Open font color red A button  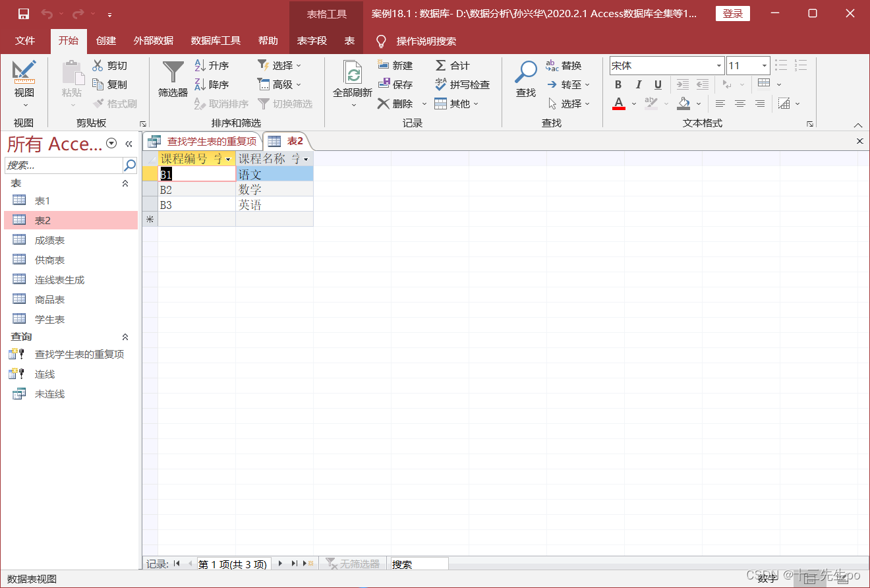tap(618, 103)
